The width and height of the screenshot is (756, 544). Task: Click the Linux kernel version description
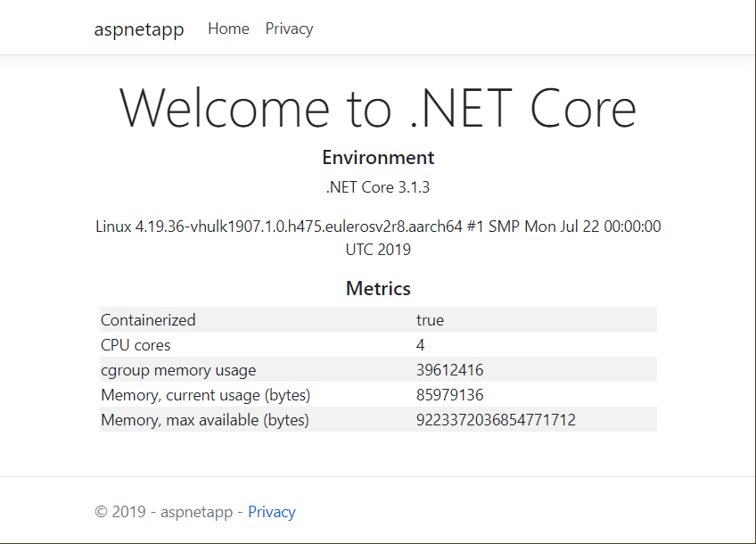pyautogui.click(x=378, y=237)
